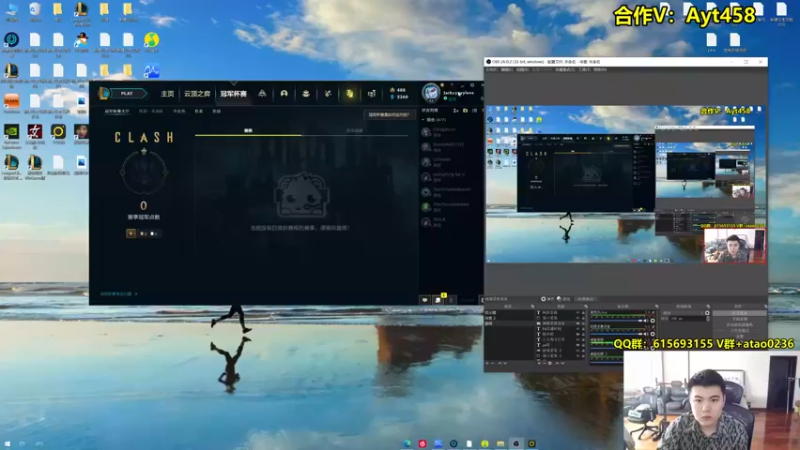The height and width of the screenshot is (450, 800).
Task: Click the Clash help button under the navbar
Action: coord(389,115)
